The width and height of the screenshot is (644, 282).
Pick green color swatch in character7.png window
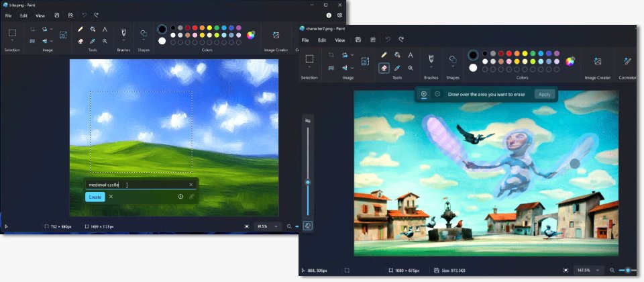coord(533,54)
